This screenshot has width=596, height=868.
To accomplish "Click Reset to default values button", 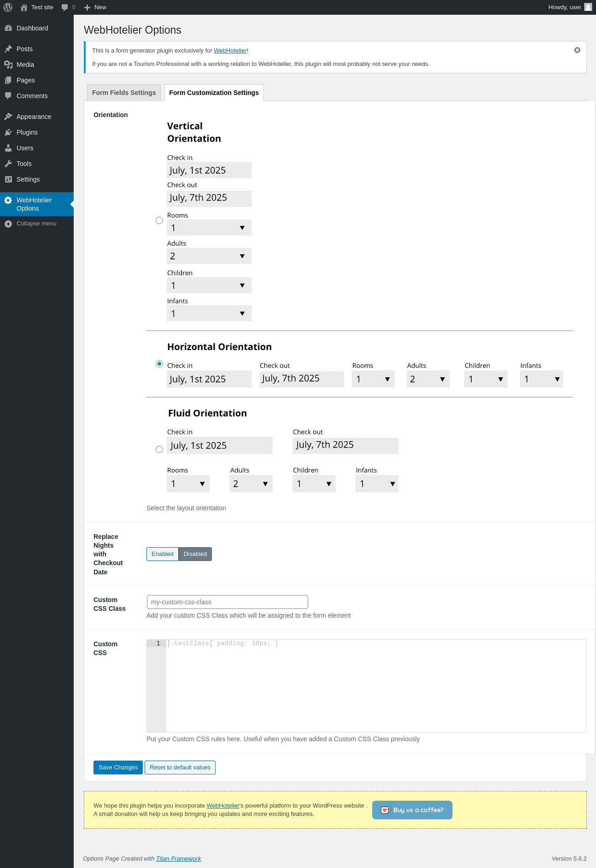I will [x=180, y=768].
